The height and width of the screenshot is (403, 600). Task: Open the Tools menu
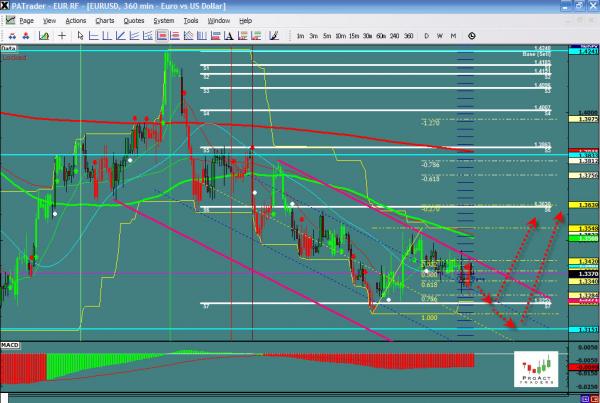[x=191, y=20]
